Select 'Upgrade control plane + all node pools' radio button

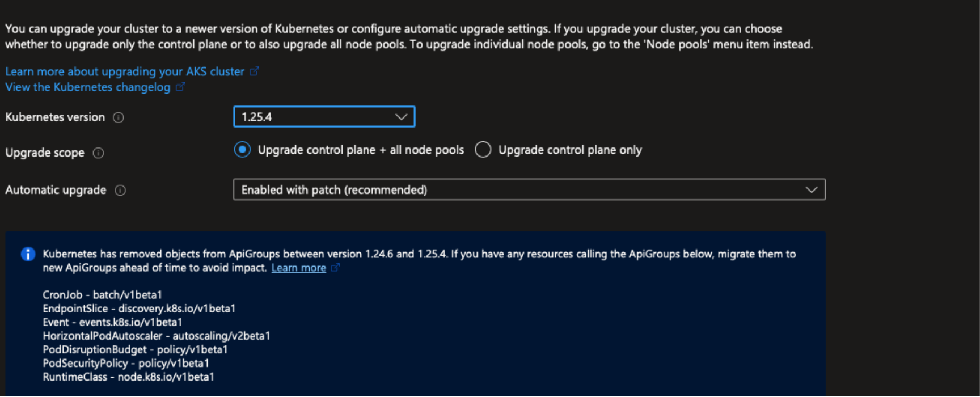242,150
